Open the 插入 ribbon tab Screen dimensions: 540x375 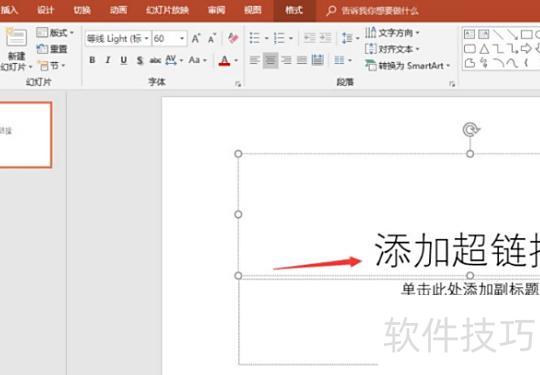point(9,10)
